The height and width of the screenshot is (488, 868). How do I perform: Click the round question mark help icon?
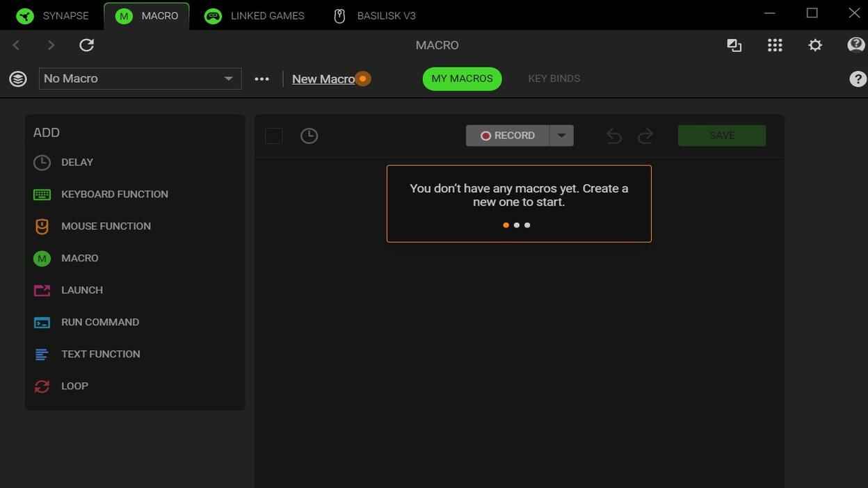(858, 79)
